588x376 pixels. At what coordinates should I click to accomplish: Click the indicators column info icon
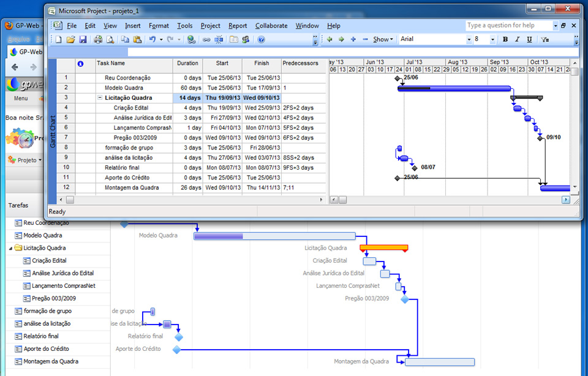(x=80, y=64)
